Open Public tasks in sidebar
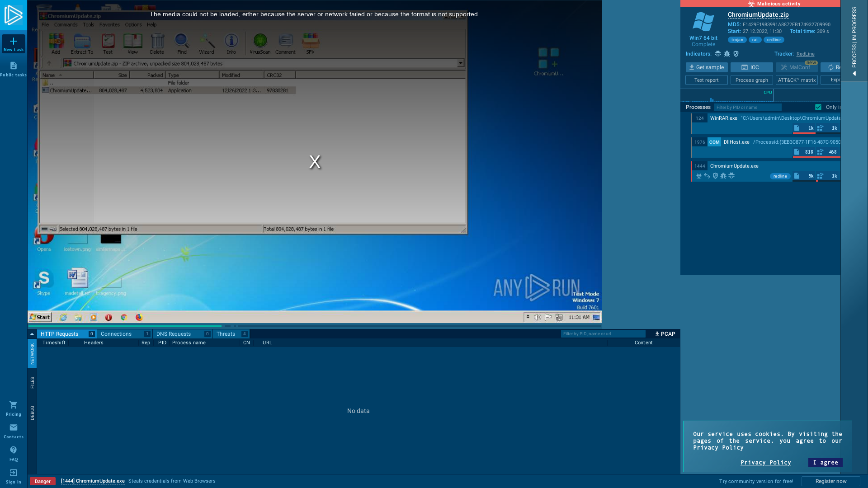Viewport: 868px width, 488px height. coord(14,69)
